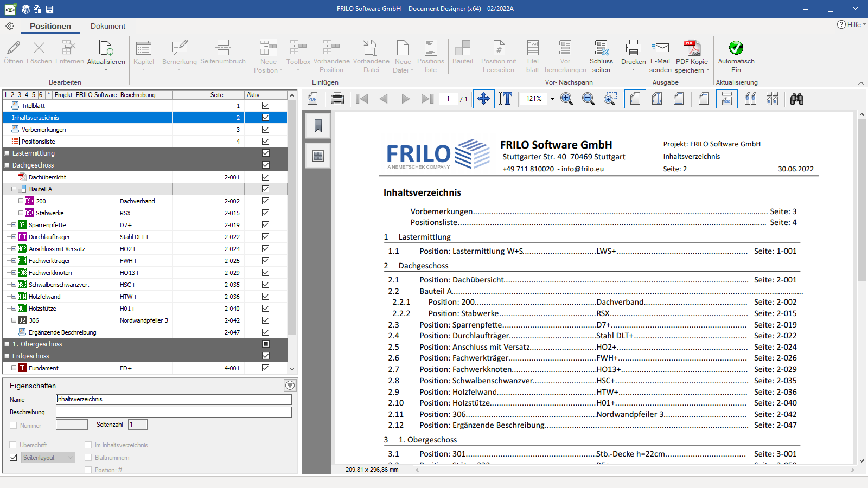Select the Fachwerkträger row
Image resolution: width=868 pixels, height=488 pixels.
click(x=145, y=261)
